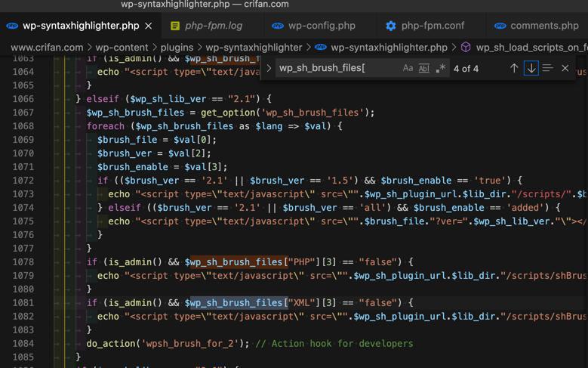Click the 'Action hook for developers' comment
The width and height of the screenshot is (588, 368).
[334, 344]
